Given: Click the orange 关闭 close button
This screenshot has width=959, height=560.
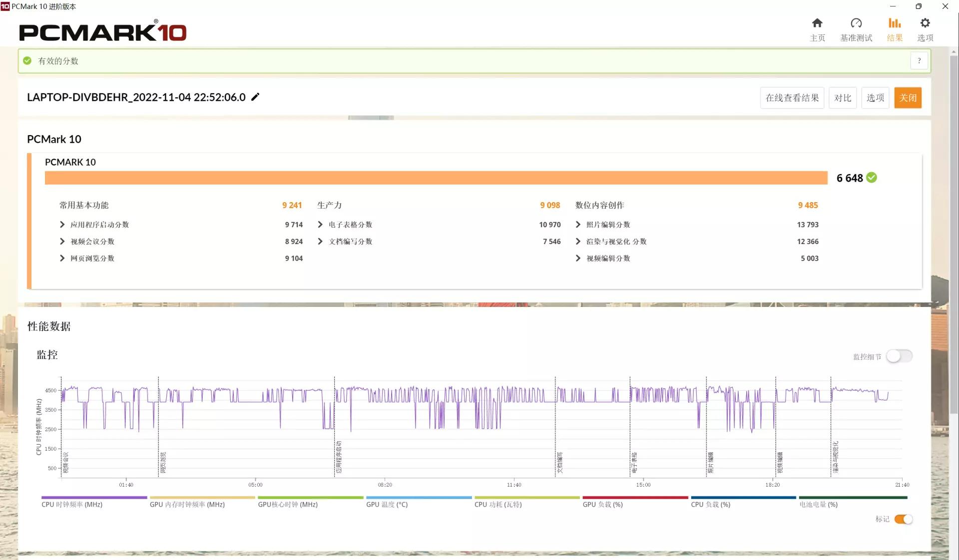Looking at the screenshot, I should point(908,98).
